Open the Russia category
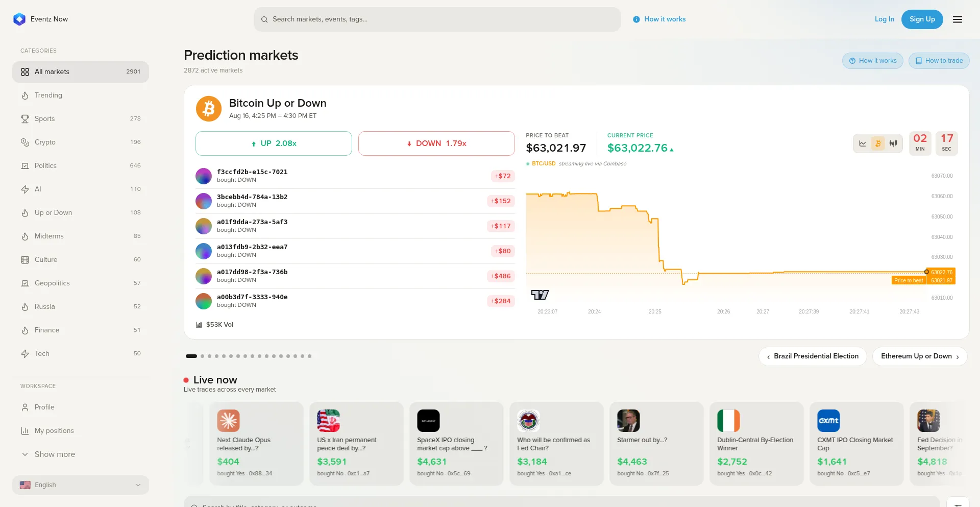This screenshot has width=980, height=507. coord(81,307)
